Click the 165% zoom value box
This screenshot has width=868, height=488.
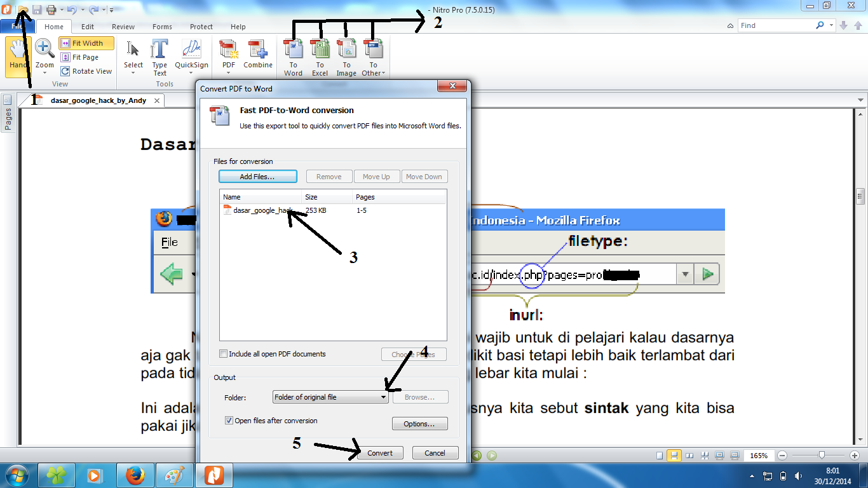(759, 456)
